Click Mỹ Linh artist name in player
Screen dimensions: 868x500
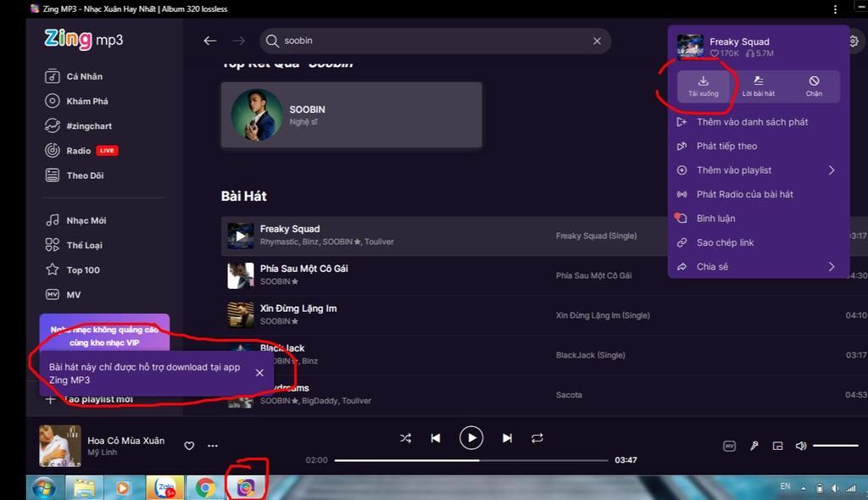click(103, 453)
